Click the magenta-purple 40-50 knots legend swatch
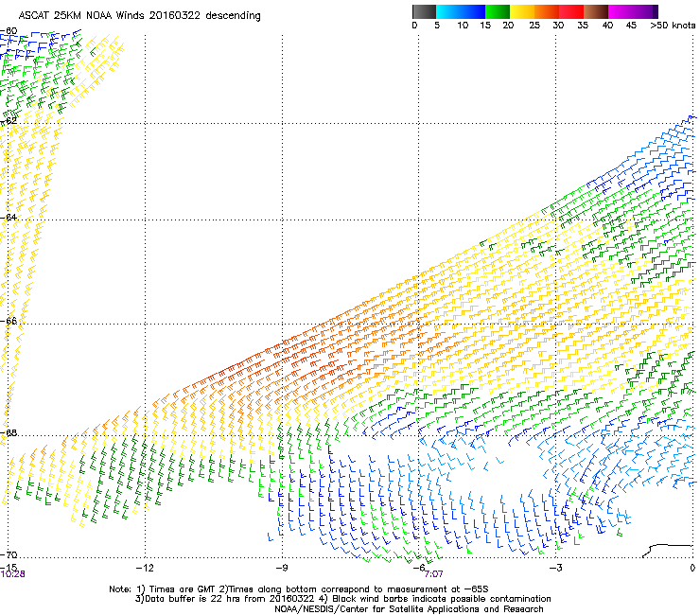The width and height of the screenshot is (700, 615). coord(633,11)
